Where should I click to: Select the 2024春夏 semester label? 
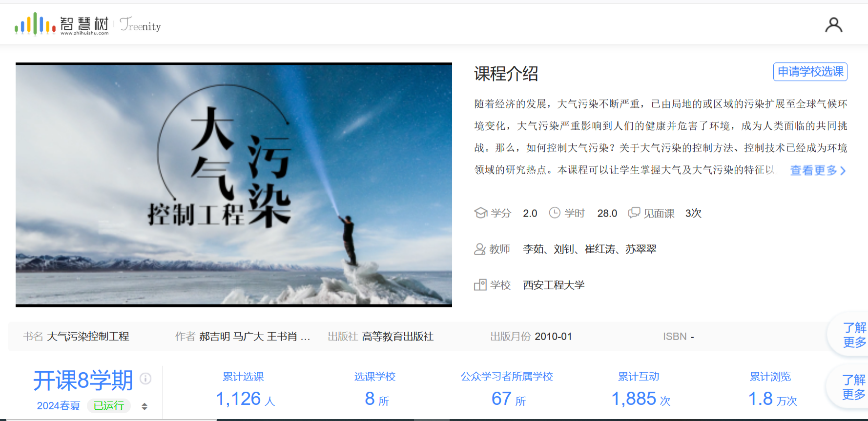(59, 406)
